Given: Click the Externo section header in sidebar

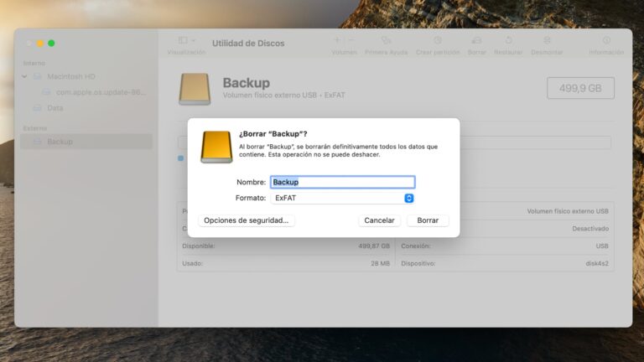Looking at the screenshot, I should 35,128.
